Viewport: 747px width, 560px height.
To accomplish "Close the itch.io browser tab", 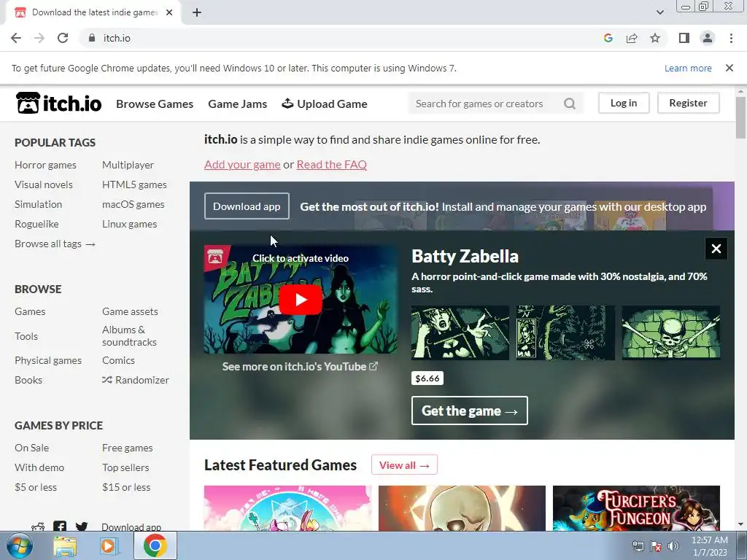I will pyautogui.click(x=169, y=12).
